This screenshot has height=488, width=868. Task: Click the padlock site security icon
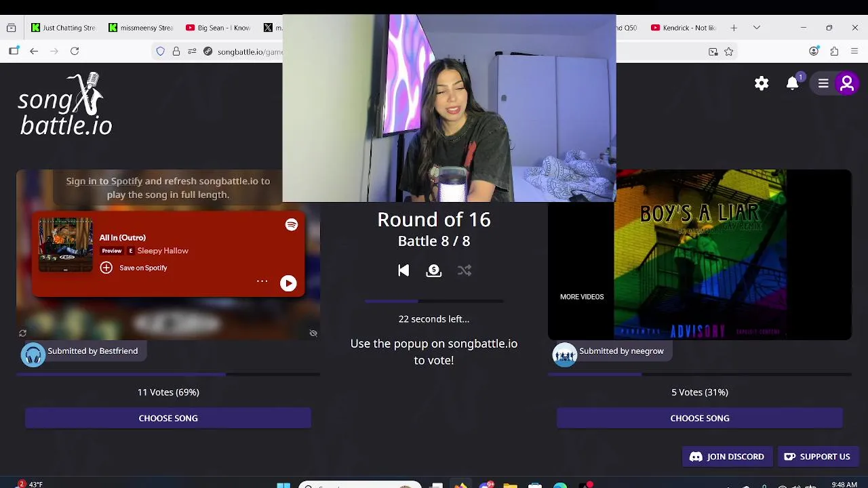(176, 52)
